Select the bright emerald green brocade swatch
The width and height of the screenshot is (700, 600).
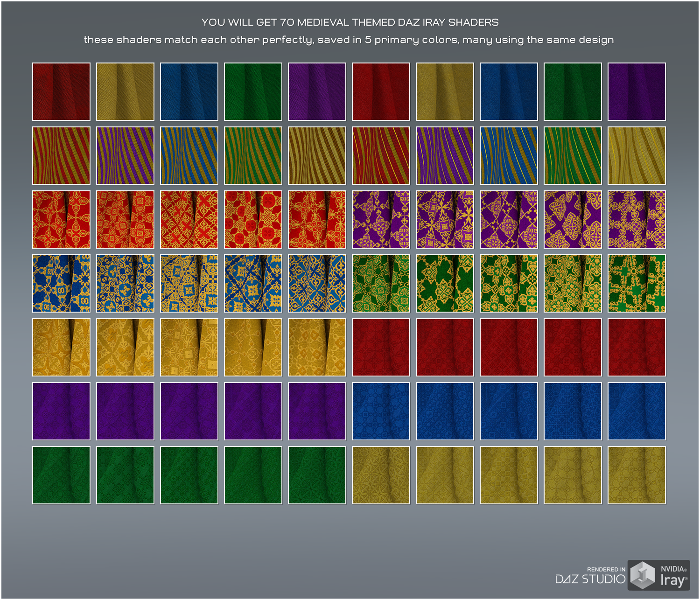click(637, 283)
